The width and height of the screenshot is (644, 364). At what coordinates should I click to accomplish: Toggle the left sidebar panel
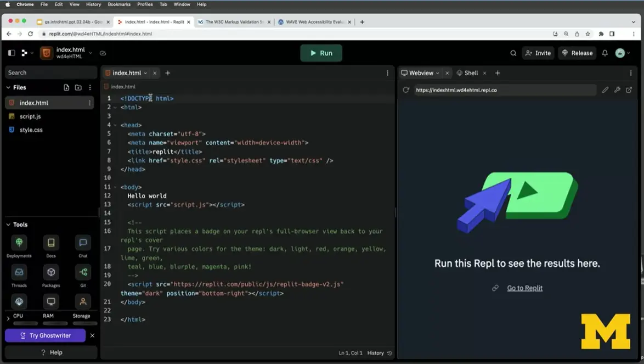coord(12,53)
